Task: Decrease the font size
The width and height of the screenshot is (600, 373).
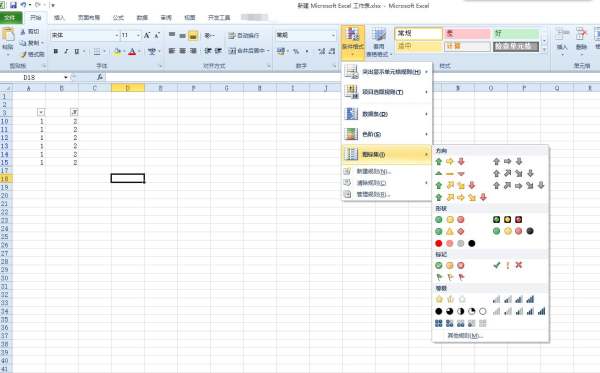Action: coord(157,36)
